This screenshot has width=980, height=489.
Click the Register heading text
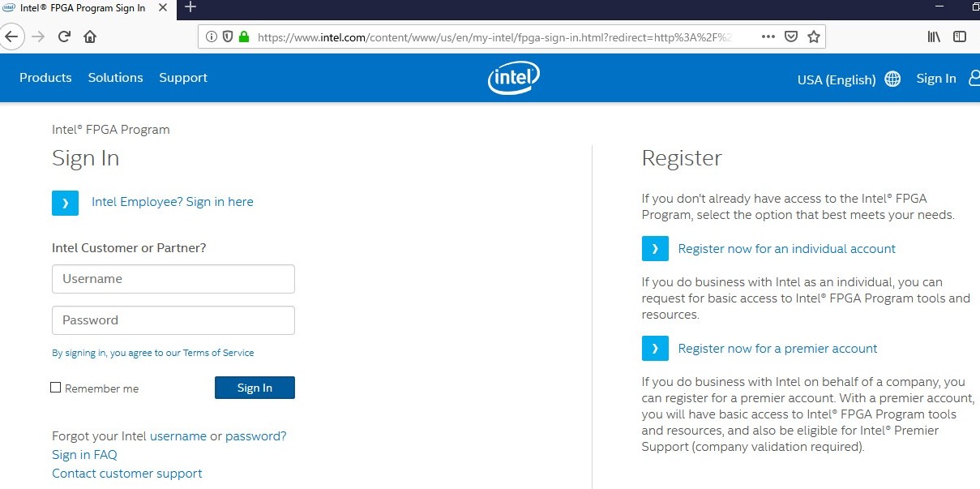[x=682, y=159]
